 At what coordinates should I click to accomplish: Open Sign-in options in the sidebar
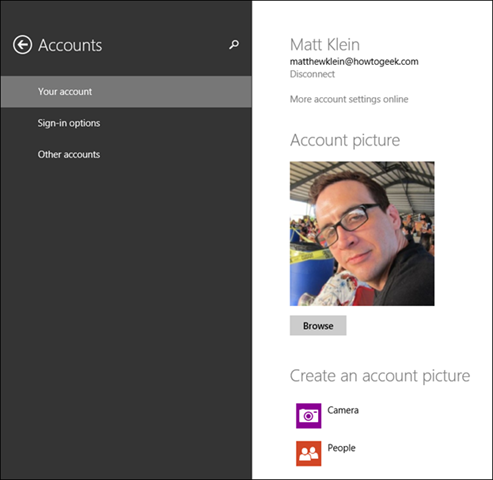69,123
